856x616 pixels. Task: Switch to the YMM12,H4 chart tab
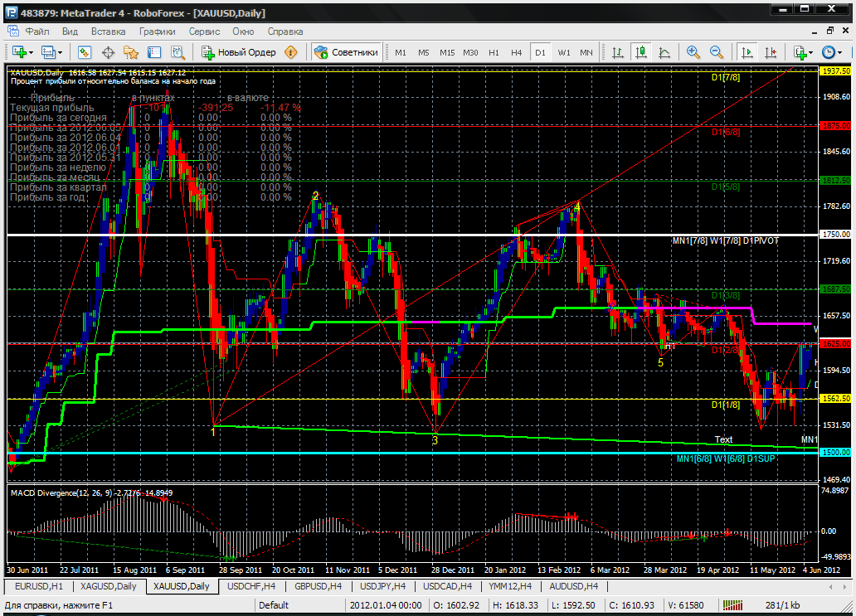[x=510, y=586]
